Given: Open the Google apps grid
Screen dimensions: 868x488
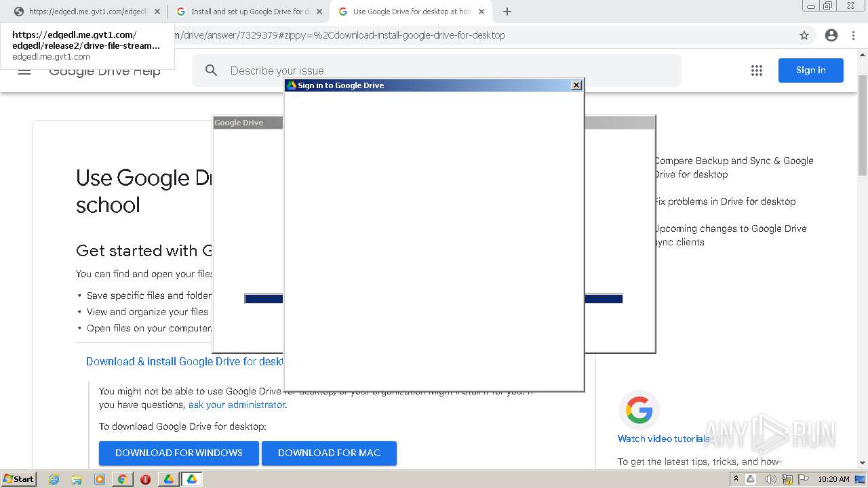Looking at the screenshot, I should (757, 70).
